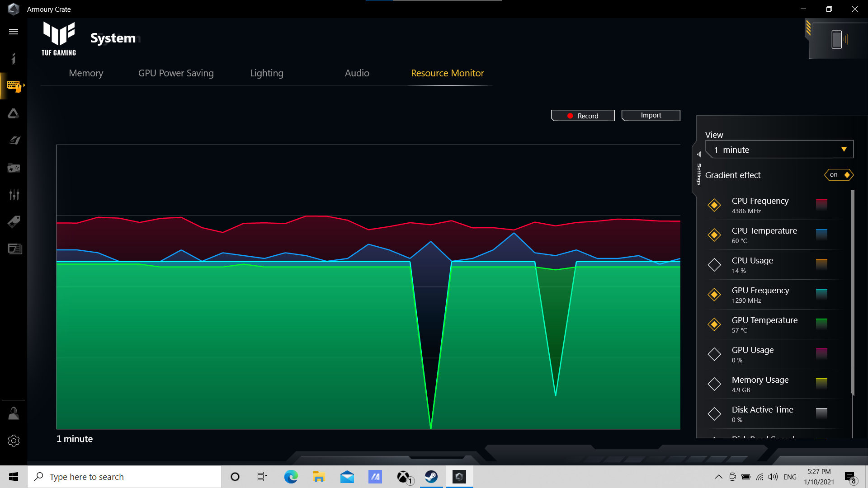
Task: Show hidden system tray icons
Action: click(718, 477)
